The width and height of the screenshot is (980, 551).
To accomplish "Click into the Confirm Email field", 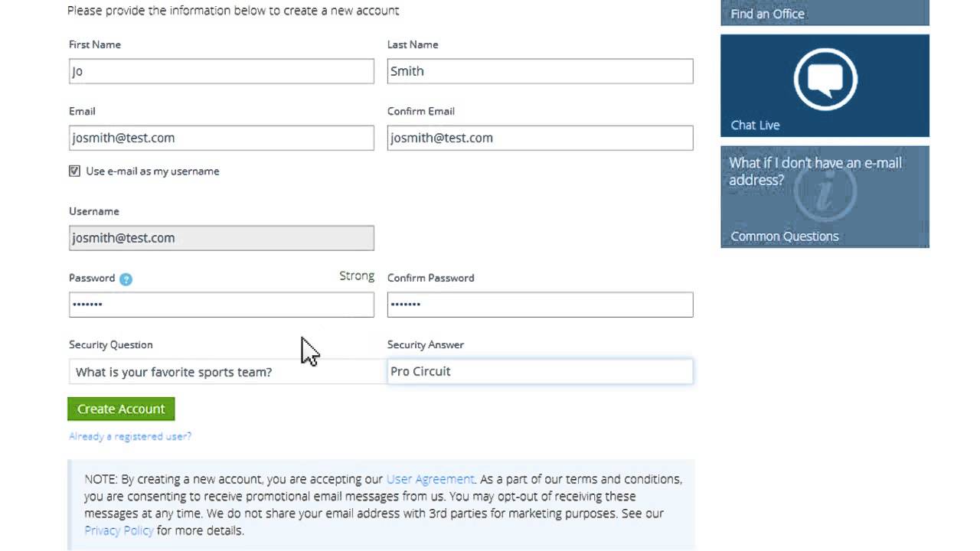I will 540,138.
